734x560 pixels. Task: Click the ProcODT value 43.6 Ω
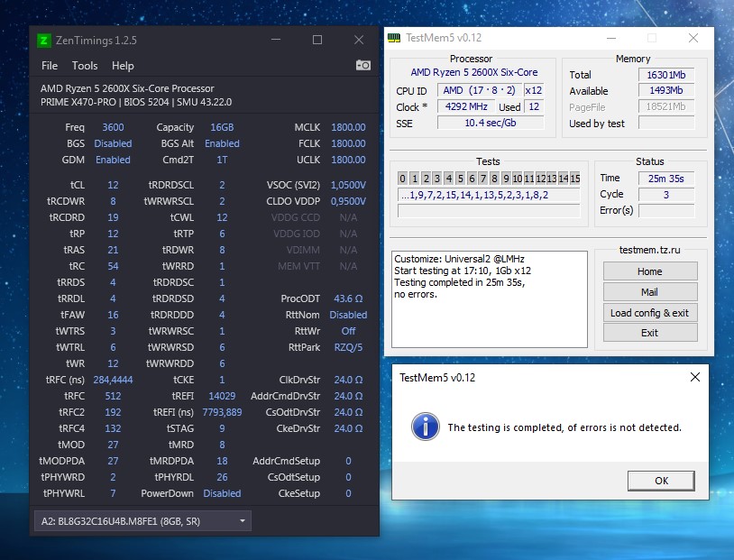348,298
